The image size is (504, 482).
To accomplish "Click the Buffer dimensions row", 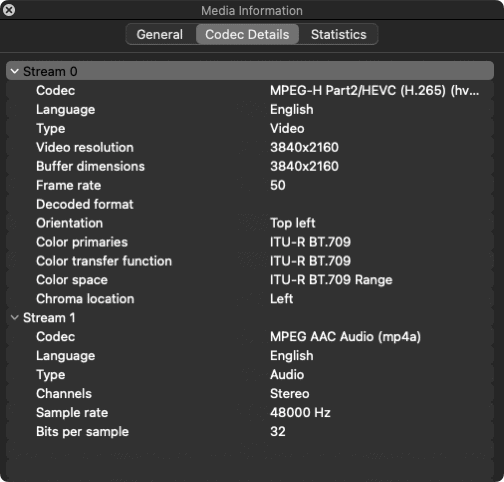I will pyautogui.click(x=250, y=166).
